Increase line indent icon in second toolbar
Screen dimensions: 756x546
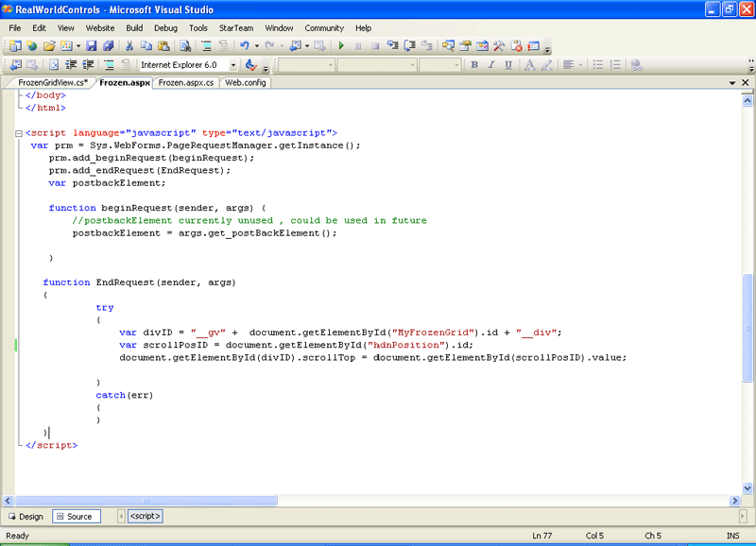pyautogui.click(x=88, y=64)
